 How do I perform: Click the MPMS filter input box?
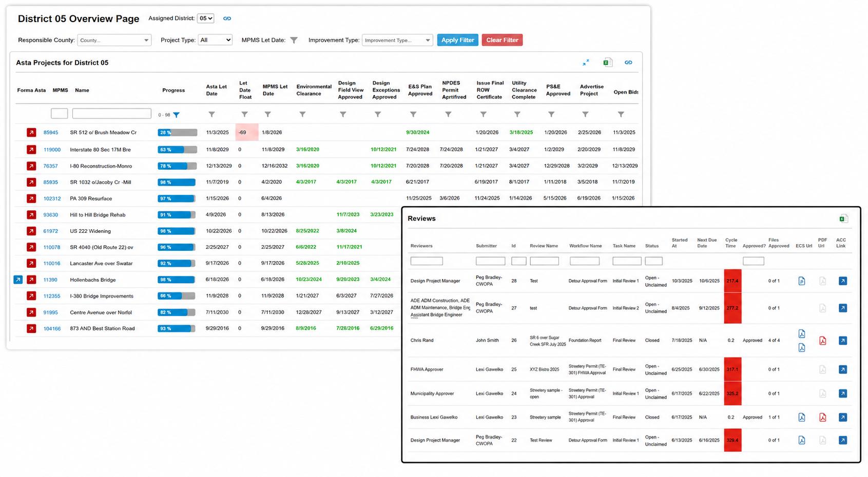pyautogui.click(x=59, y=113)
